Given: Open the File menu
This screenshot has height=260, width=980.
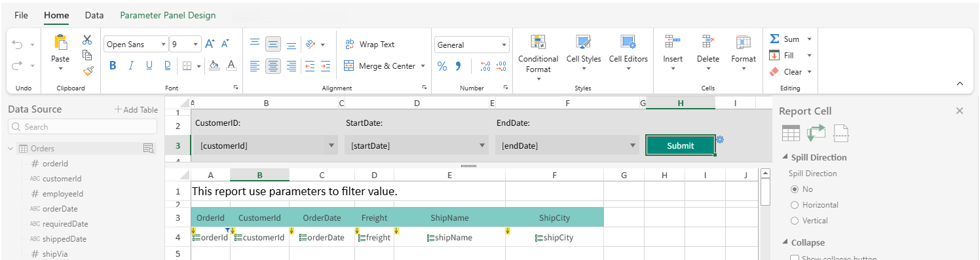Looking at the screenshot, I should point(22,15).
